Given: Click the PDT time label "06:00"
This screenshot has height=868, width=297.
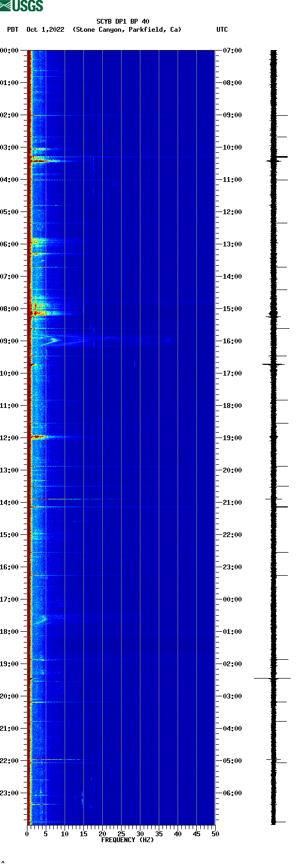Looking at the screenshot, I should pos(10,244).
